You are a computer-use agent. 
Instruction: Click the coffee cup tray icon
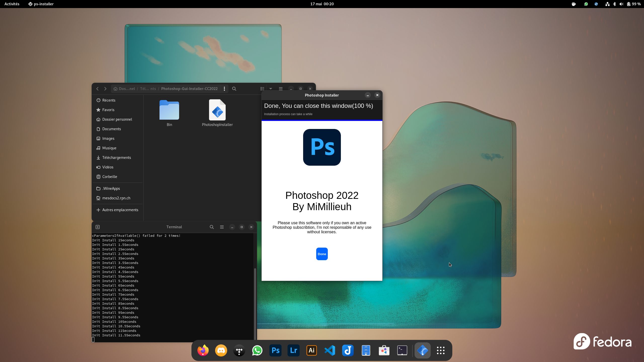click(574, 4)
